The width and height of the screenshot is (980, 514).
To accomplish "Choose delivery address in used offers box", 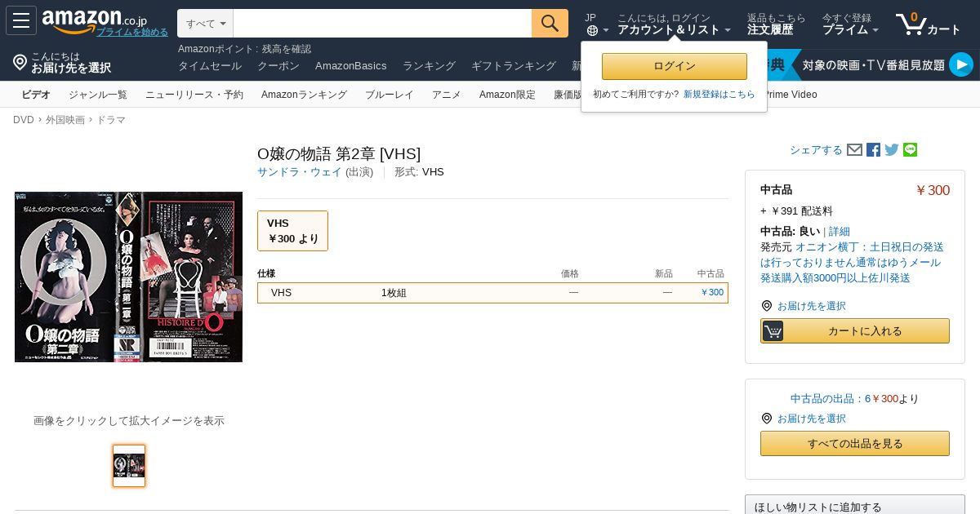I will 811,419.
